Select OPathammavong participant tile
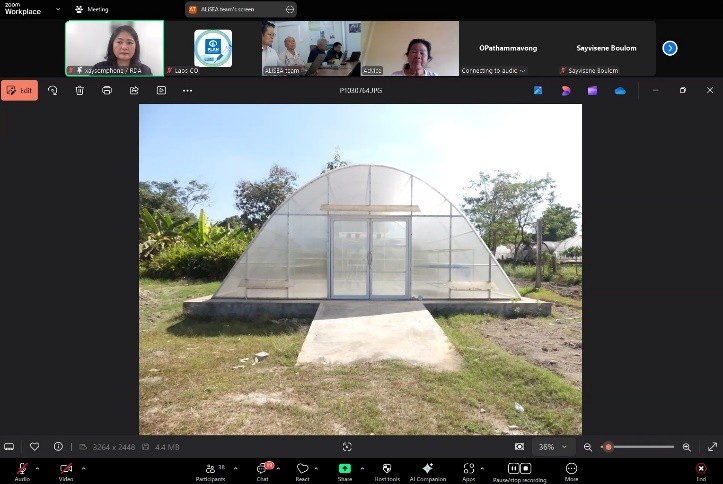The width and height of the screenshot is (723, 484). tap(508, 48)
